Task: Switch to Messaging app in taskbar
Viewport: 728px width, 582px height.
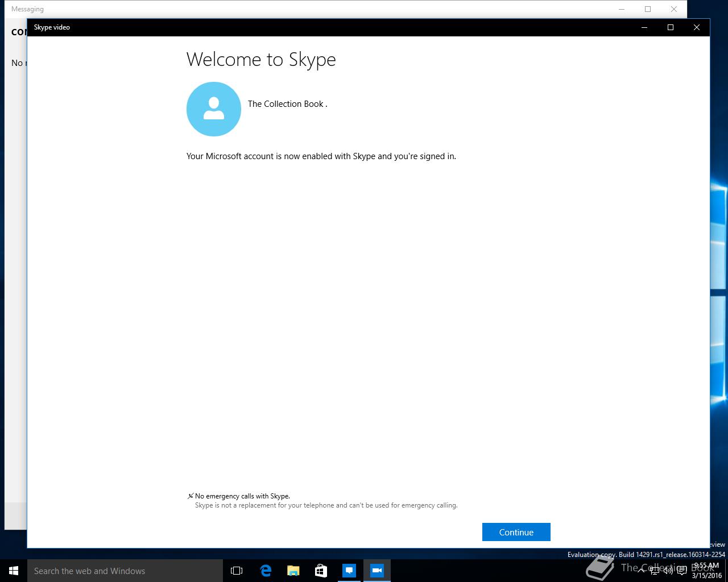Action: tap(349, 571)
